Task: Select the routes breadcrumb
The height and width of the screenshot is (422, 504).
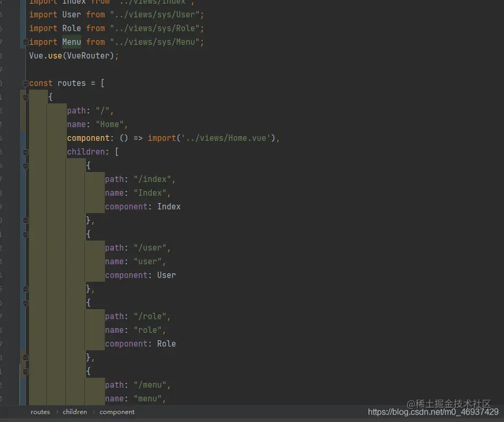Action: 40,412
